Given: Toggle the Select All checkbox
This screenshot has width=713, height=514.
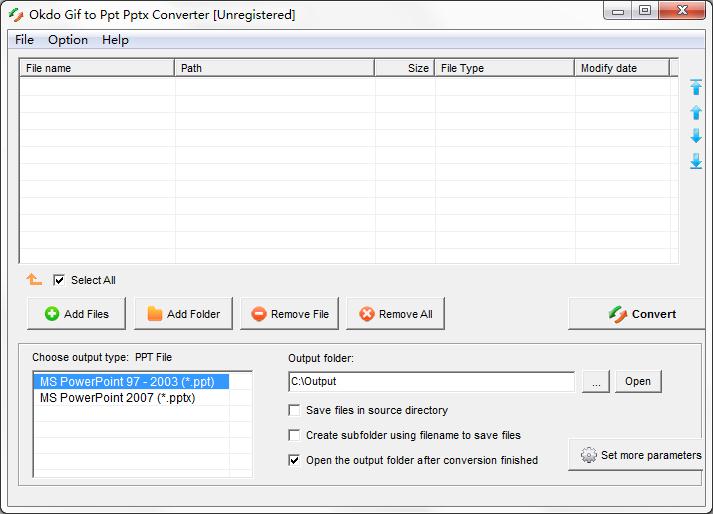Looking at the screenshot, I should pyautogui.click(x=59, y=280).
